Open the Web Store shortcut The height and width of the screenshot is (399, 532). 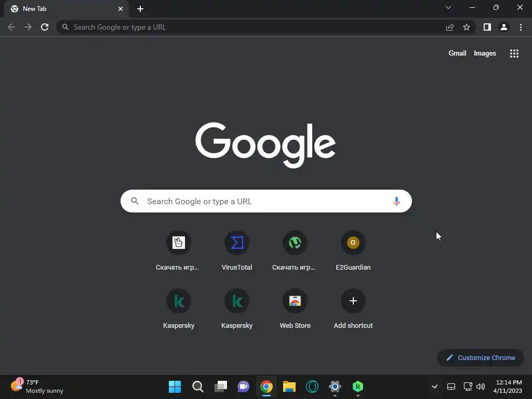coord(295,309)
